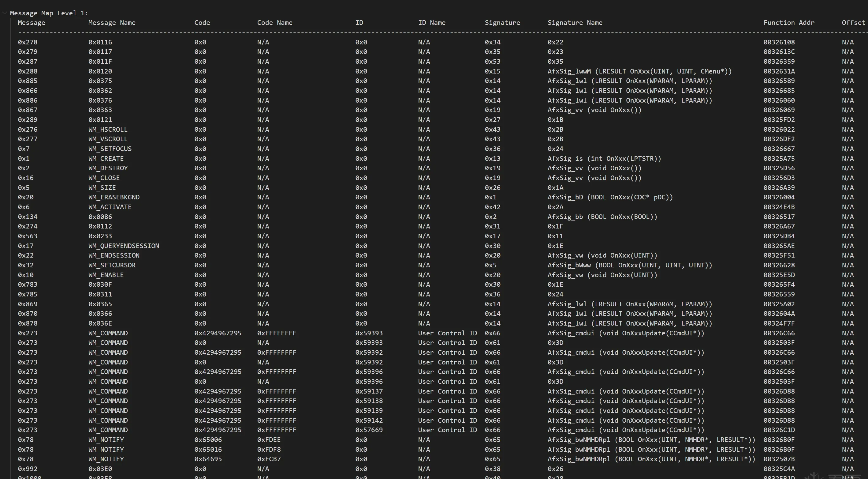Click the AfxSig_bWww signature name entry
This screenshot has height=479, width=868.
[x=630, y=265]
